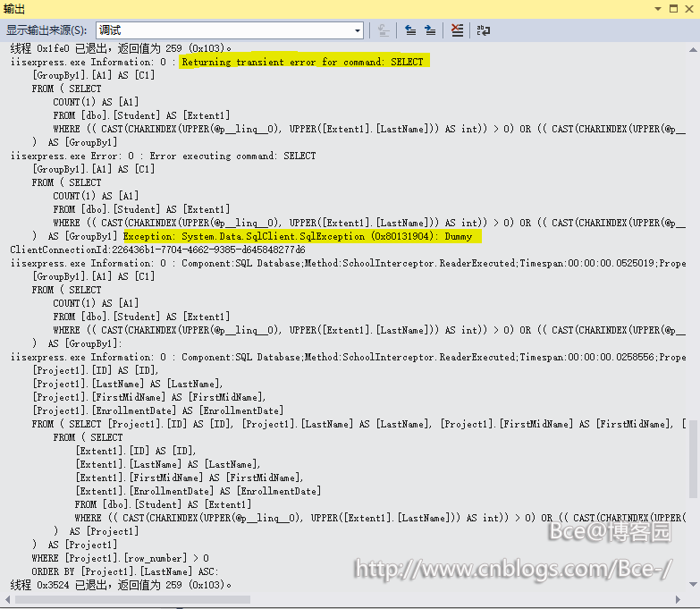Go to next message toolbar icon

pos(430,30)
